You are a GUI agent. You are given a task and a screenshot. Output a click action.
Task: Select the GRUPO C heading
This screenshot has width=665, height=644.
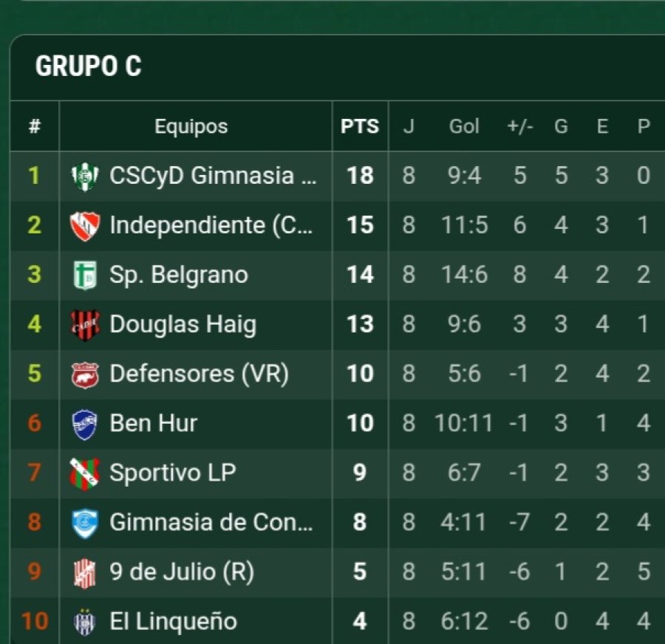[88, 67]
